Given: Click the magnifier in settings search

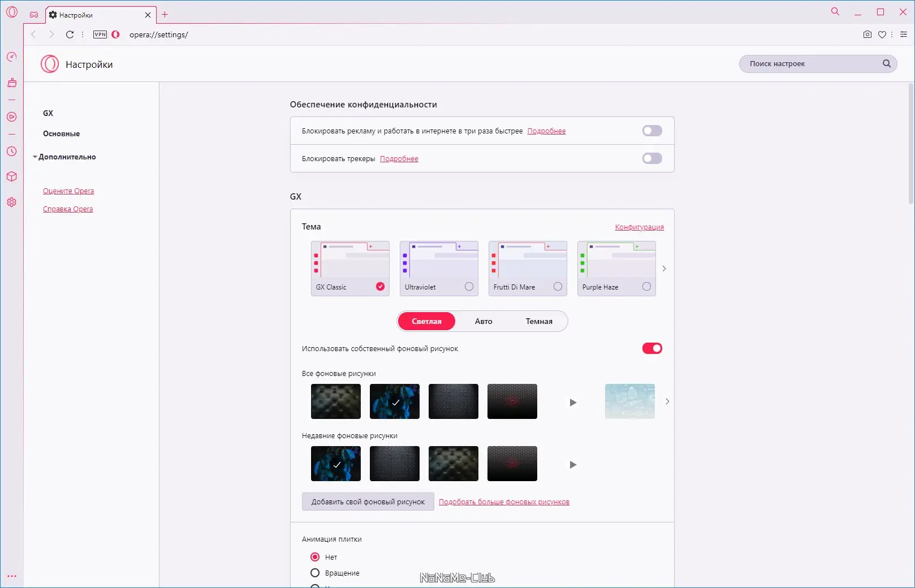Looking at the screenshot, I should point(887,64).
